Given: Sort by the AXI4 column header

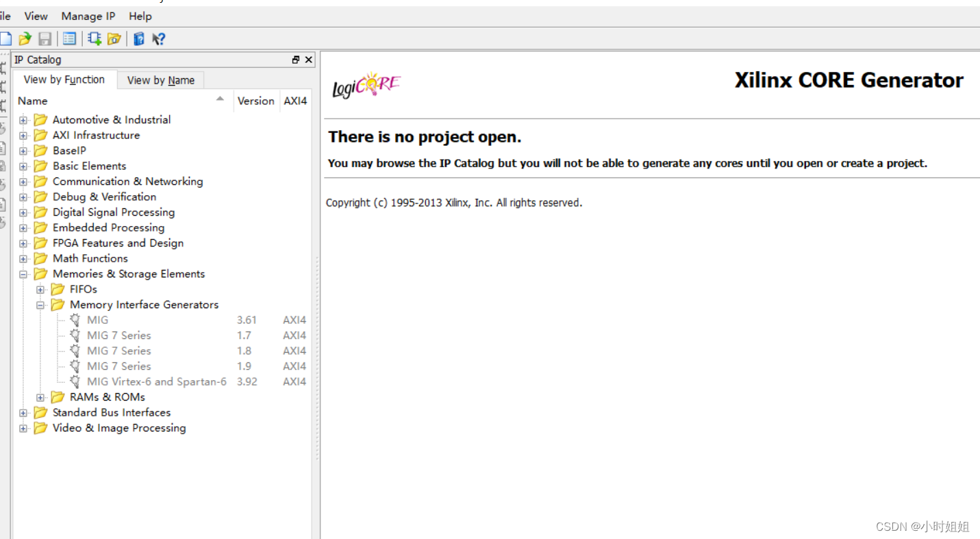Looking at the screenshot, I should pyautogui.click(x=295, y=101).
